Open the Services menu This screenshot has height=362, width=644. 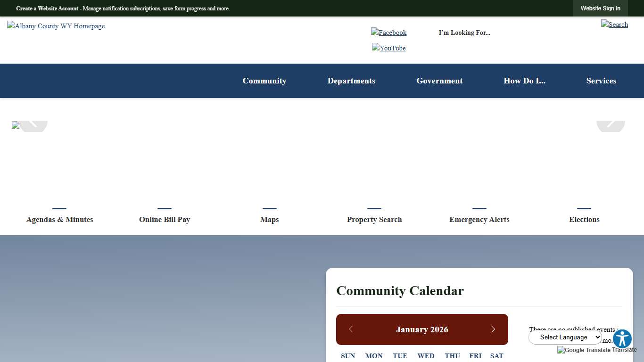pyautogui.click(x=601, y=81)
